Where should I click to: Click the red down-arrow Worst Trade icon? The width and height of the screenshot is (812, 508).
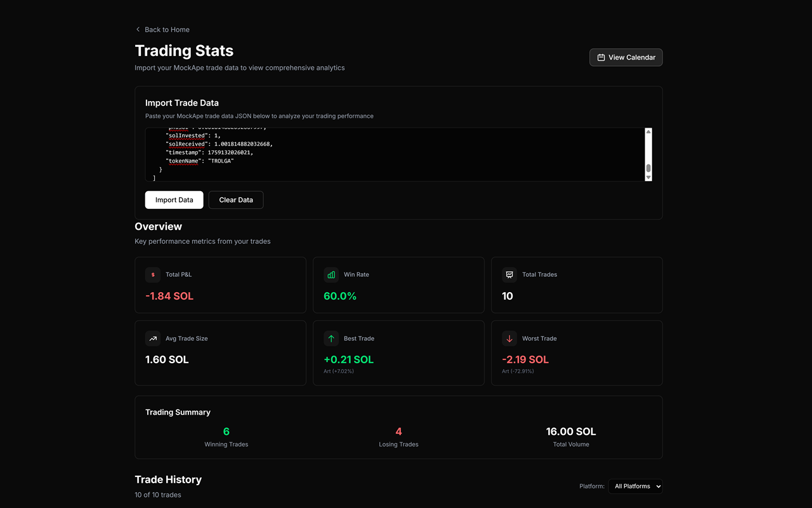pos(509,338)
